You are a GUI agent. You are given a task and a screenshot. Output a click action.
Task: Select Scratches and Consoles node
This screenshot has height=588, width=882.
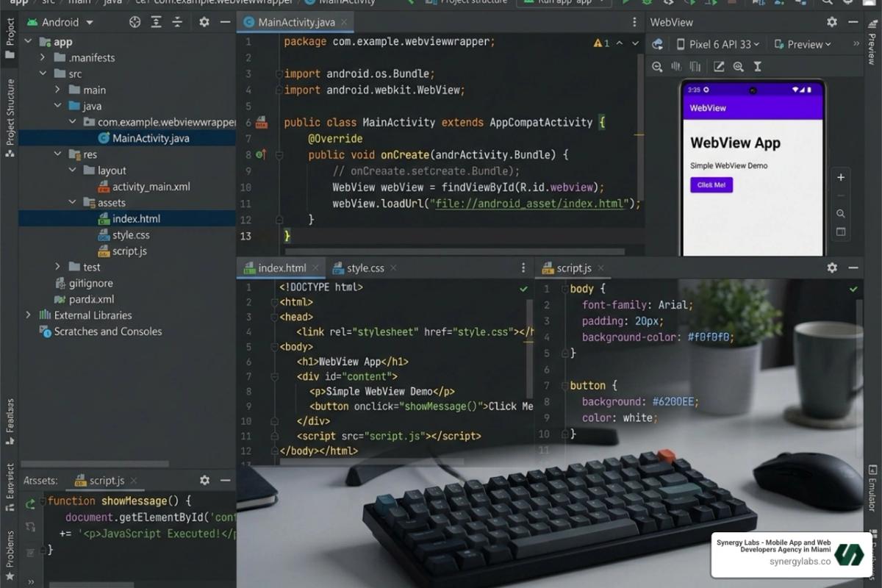[108, 331]
